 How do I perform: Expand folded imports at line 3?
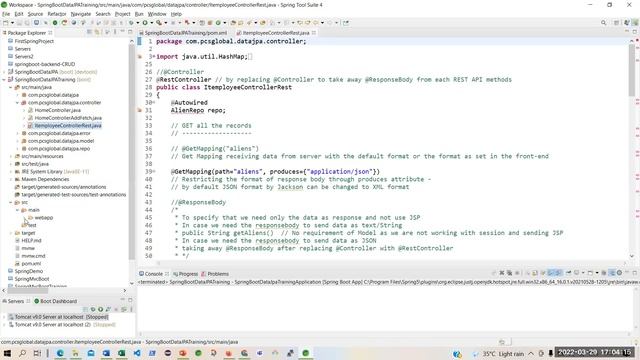[154, 56]
